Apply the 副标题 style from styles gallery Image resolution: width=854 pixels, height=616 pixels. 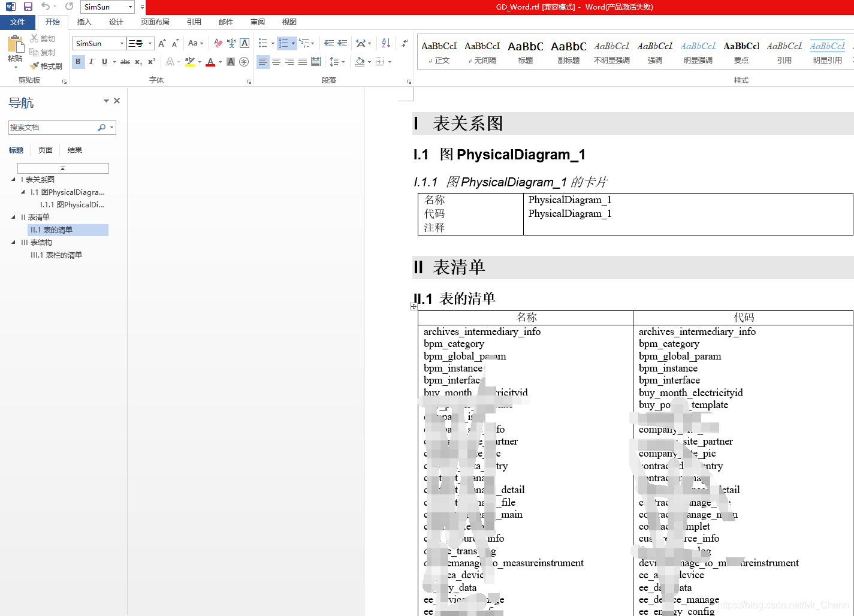[x=569, y=52]
